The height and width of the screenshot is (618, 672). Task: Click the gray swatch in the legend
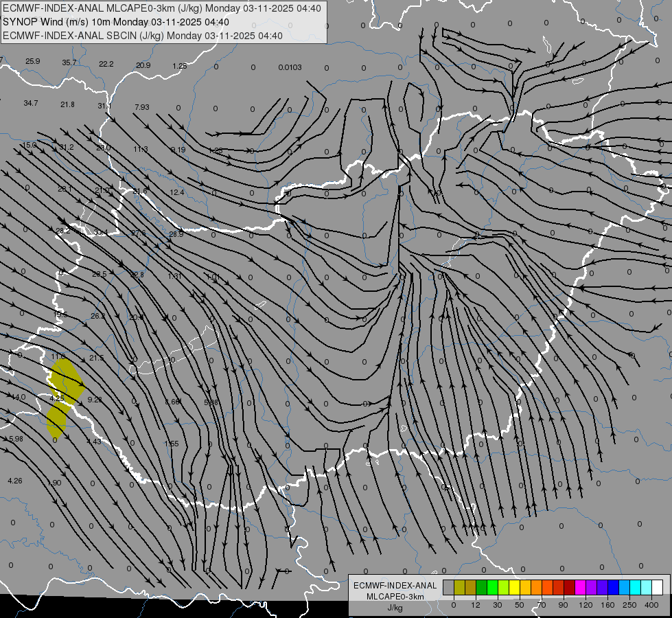tap(449, 587)
